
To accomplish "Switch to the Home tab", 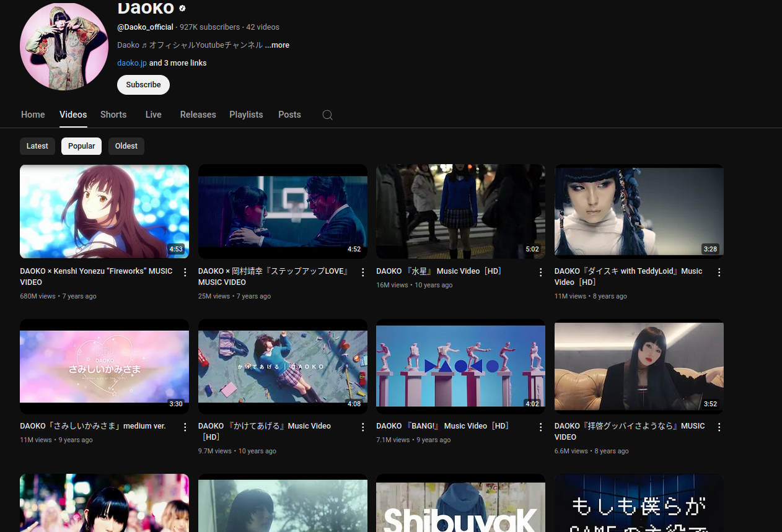I will pos(33,115).
